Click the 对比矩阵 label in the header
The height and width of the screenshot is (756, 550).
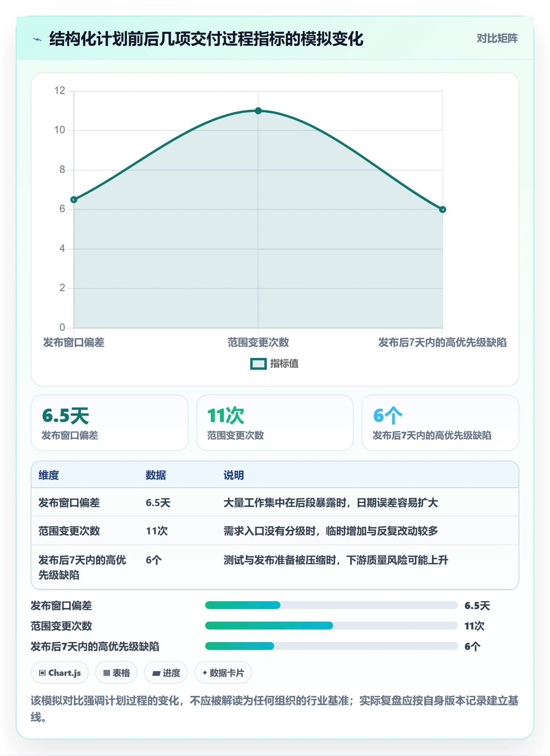(497, 39)
